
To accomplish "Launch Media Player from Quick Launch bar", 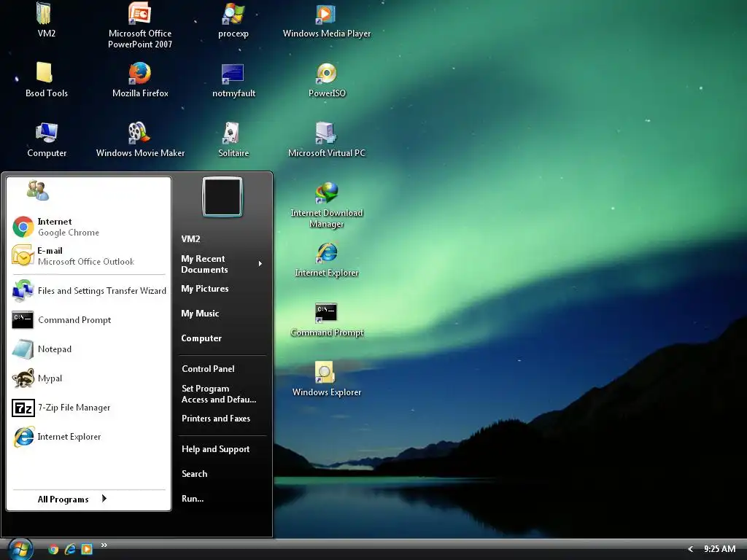I will click(87, 550).
